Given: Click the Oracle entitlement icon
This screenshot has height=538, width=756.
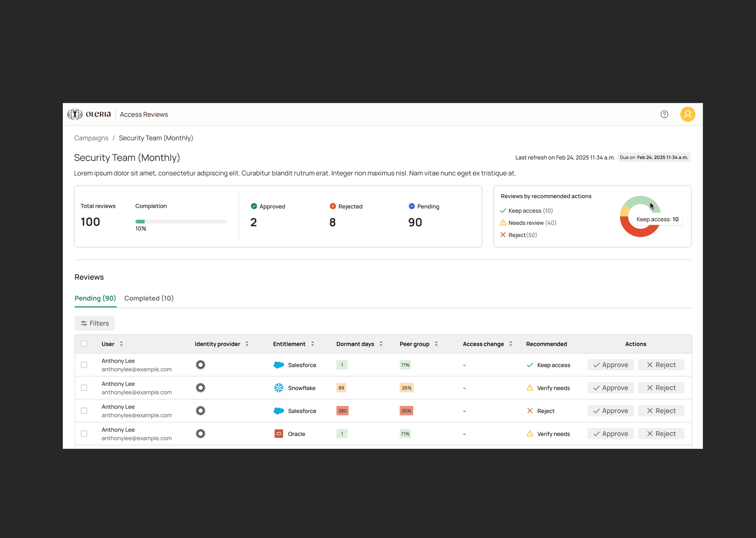Looking at the screenshot, I should pos(279,434).
